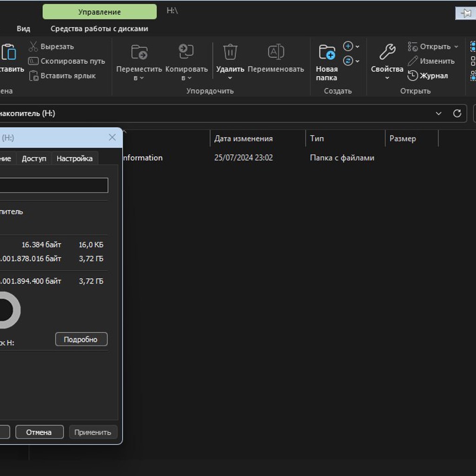Click the "16.384 байт" value
Image resolution: width=476 pixels, height=476 pixels.
pyautogui.click(x=41, y=245)
